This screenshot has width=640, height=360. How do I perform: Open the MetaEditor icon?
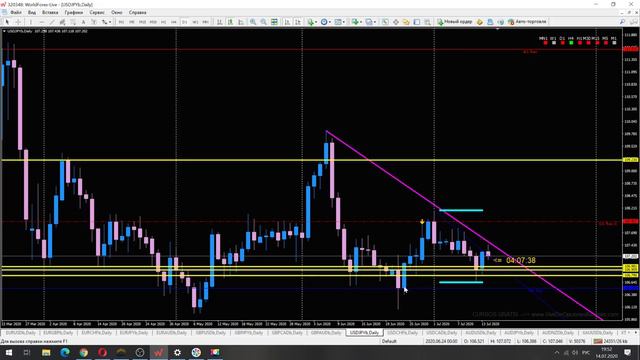pos(480,22)
